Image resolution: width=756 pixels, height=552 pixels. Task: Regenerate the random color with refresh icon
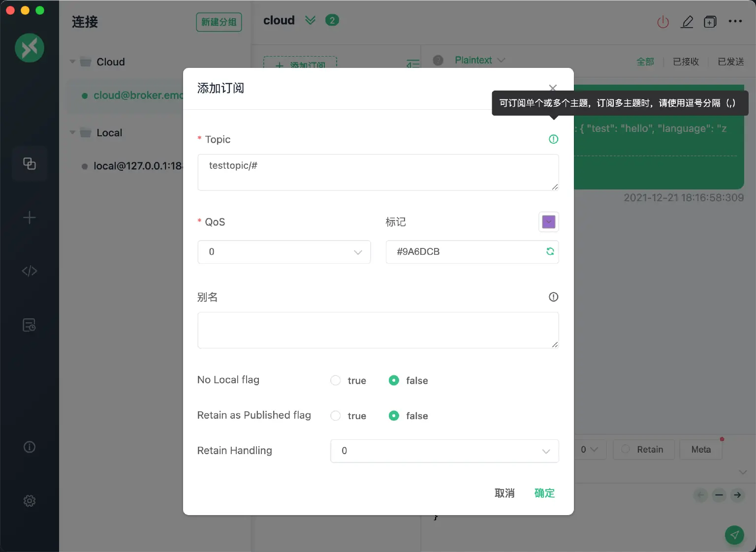tap(550, 251)
